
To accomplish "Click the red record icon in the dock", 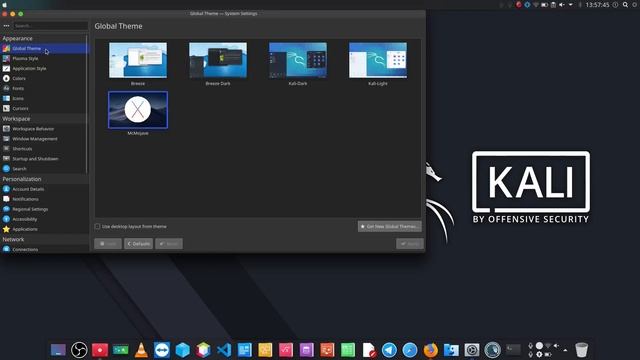I will (x=100, y=350).
